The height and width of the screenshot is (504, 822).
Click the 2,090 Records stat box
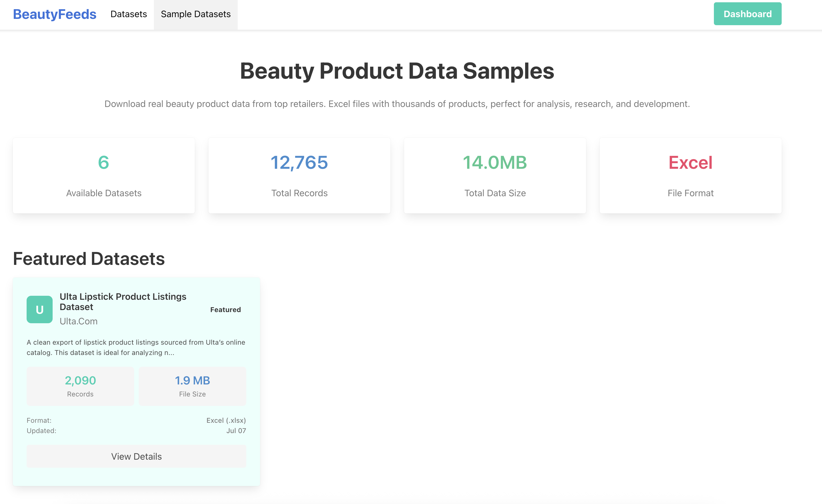click(x=80, y=386)
